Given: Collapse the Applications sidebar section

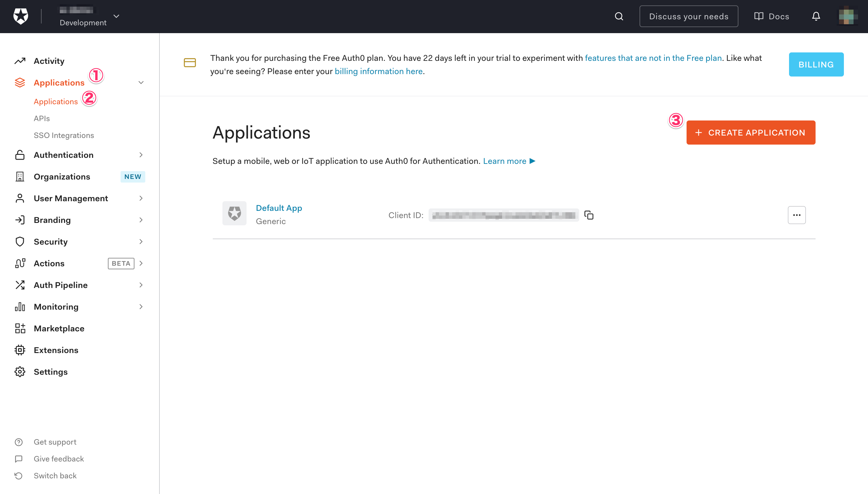Looking at the screenshot, I should [x=141, y=83].
